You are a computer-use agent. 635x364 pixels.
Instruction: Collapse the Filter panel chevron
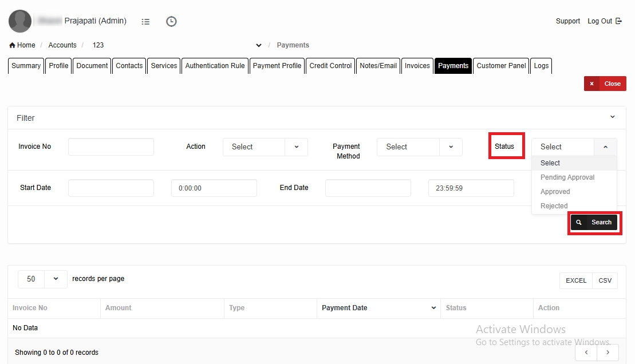pyautogui.click(x=612, y=117)
